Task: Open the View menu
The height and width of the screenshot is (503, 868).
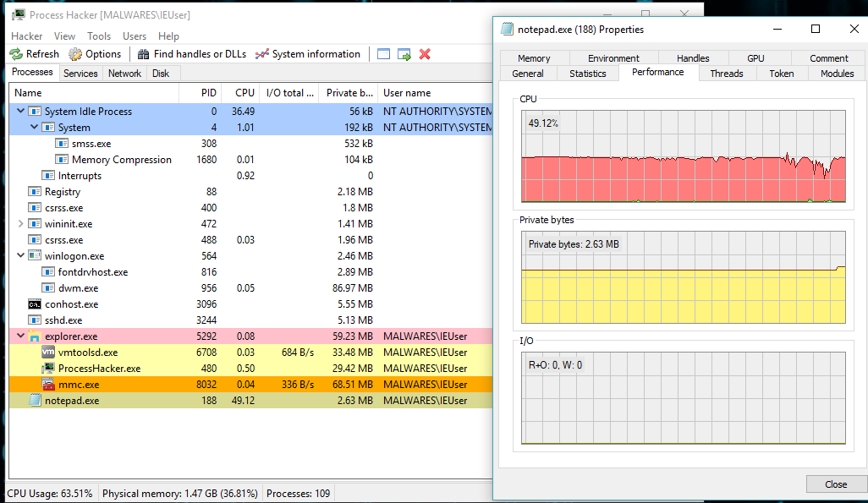Action: (x=65, y=36)
